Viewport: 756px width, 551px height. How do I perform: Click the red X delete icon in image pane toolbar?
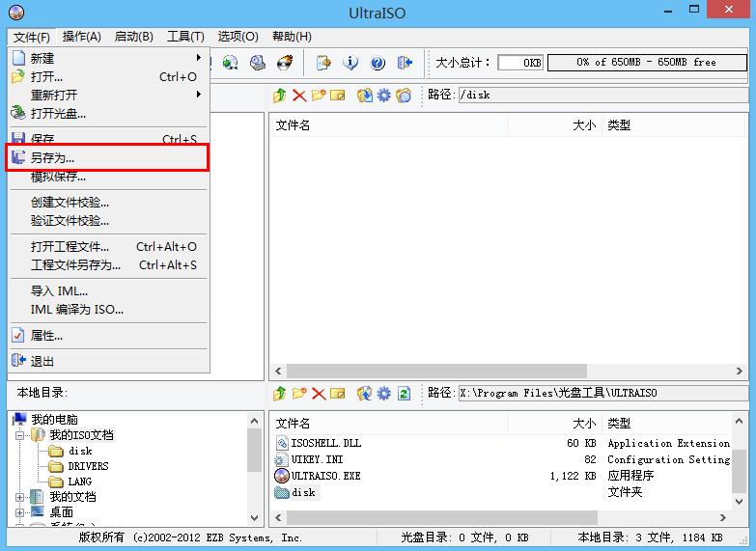(299, 95)
